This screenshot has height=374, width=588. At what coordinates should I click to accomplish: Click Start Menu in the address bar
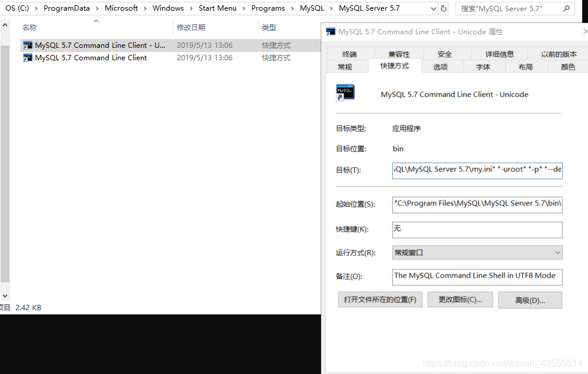218,8
